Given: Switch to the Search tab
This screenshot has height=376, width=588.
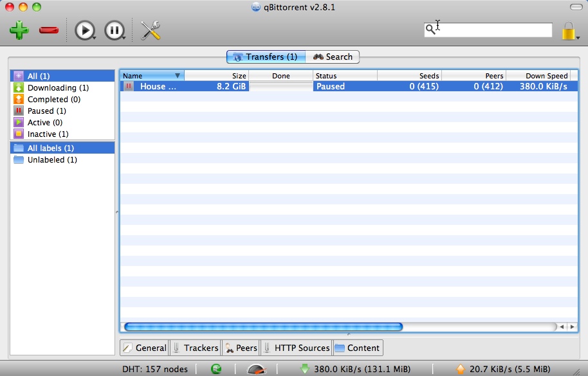Looking at the screenshot, I should 333,57.
